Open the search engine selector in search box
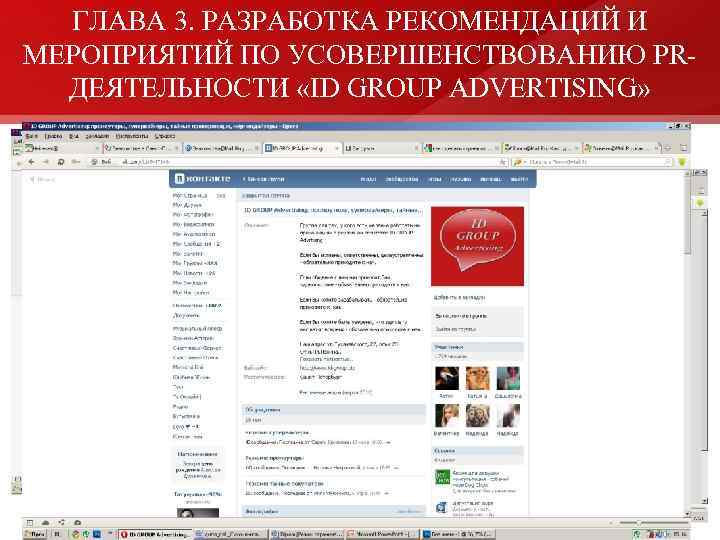 pyautogui.click(x=519, y=162)
